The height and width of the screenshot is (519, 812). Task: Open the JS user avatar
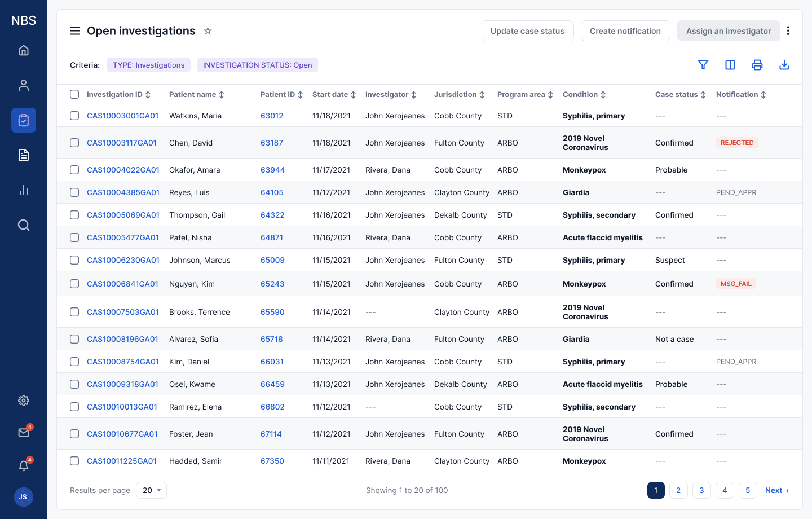pyautogui.click(x=23, y=497)
